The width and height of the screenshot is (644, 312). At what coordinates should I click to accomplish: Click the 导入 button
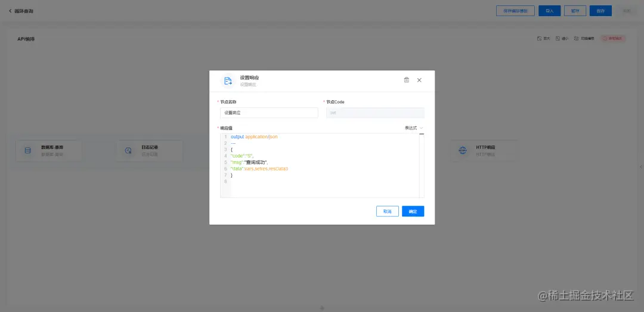point(550,11)
